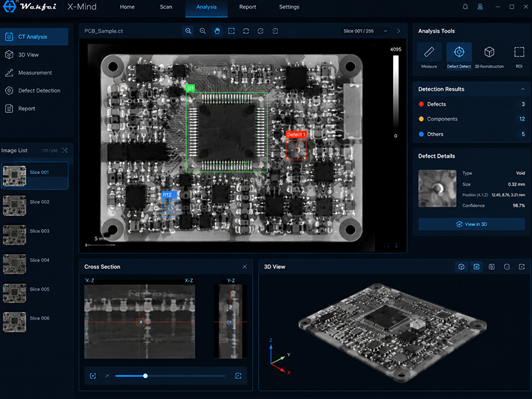Select the pan hand tool
This screenshot has width=532, height=399.
tap(217, 31)
